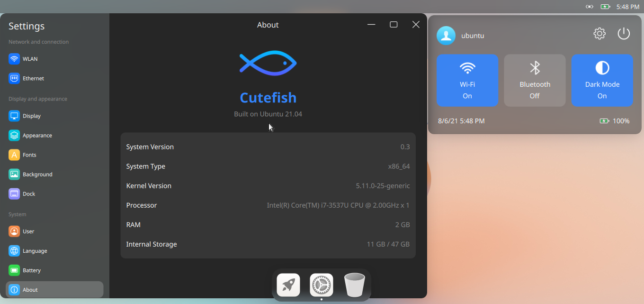
Task: Click the Fonts icon in sidebar
Action: 14,155
